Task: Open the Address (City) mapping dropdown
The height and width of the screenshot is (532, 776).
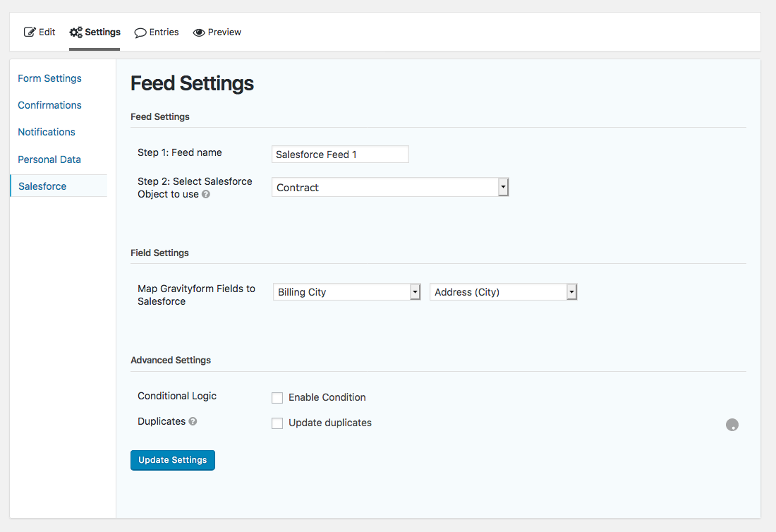Action: (x=503, y=292)
